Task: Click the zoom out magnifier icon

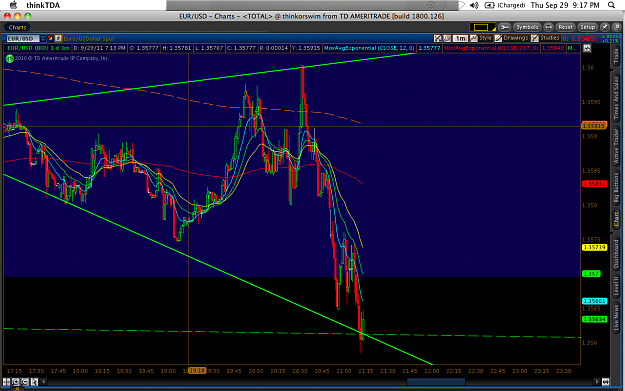Action: click(25, 382)
